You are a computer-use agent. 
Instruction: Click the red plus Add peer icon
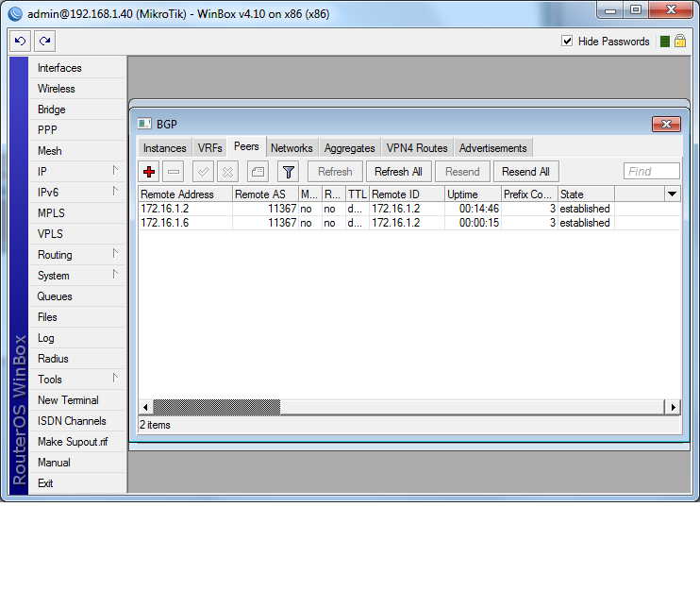pyautogui.click(x=149, y=172)
